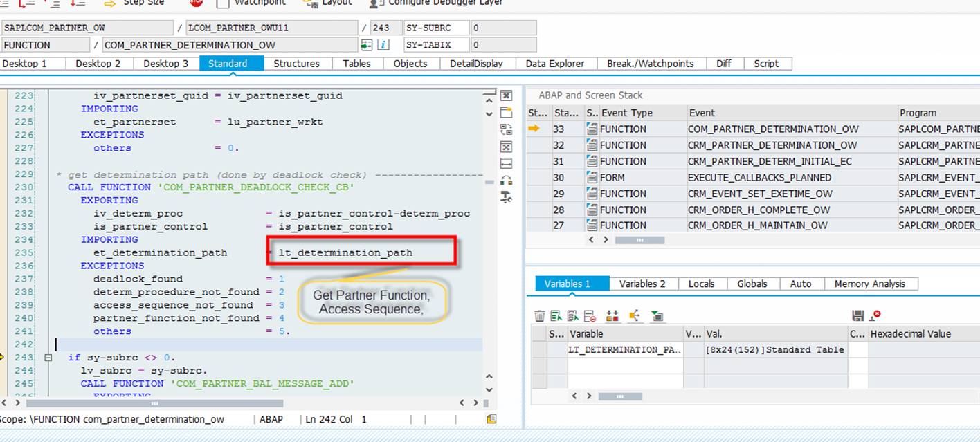This screenshot has height=442, width=980.
Task: Click the swap tool icon in editor side toolbar
Action: (x=506, y=129)
